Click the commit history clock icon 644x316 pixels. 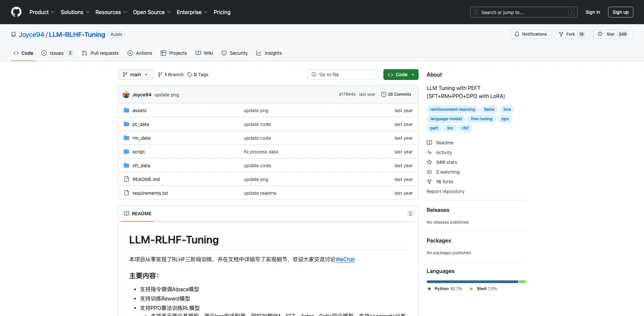[384, 94]
